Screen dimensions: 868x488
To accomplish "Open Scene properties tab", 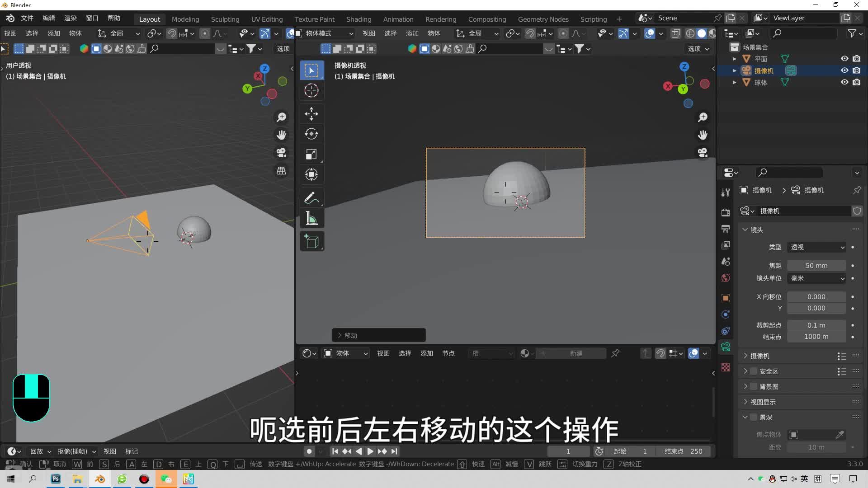I will [x=726, y=261].
